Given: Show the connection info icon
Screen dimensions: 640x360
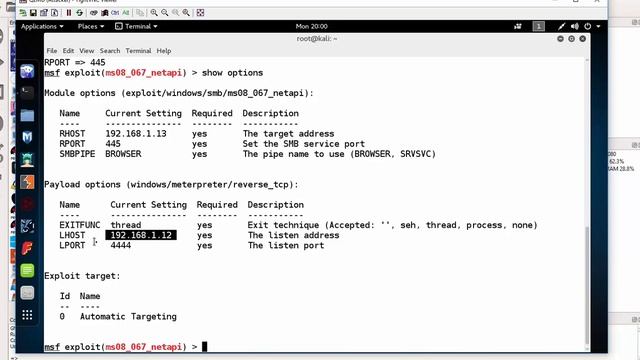Looking at the screenshot, I should pyautogui.click(x=54, y=13).
